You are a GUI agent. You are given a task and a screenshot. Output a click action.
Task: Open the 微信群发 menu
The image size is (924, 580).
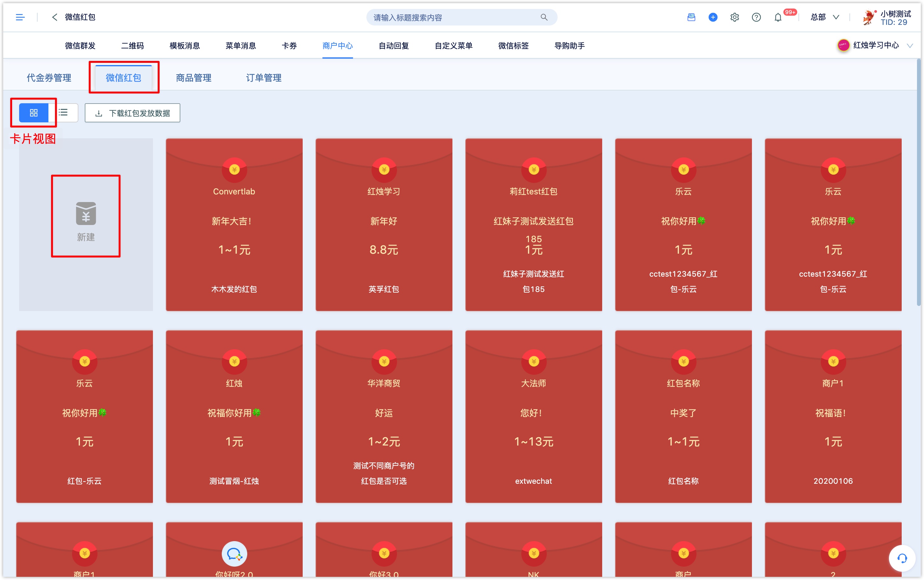80,46
